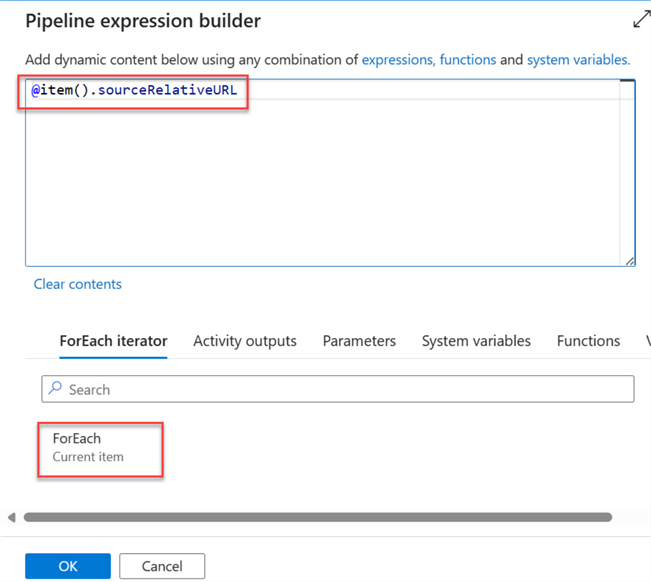
Task: Open the expressions, functions link
Action: pyautogui.click(x=429, y=60)
